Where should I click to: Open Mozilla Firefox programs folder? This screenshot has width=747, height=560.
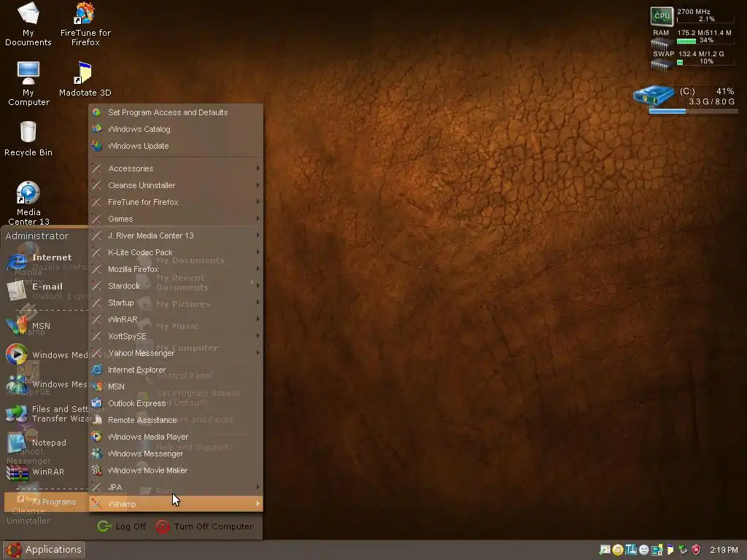[x=176, y=269]
